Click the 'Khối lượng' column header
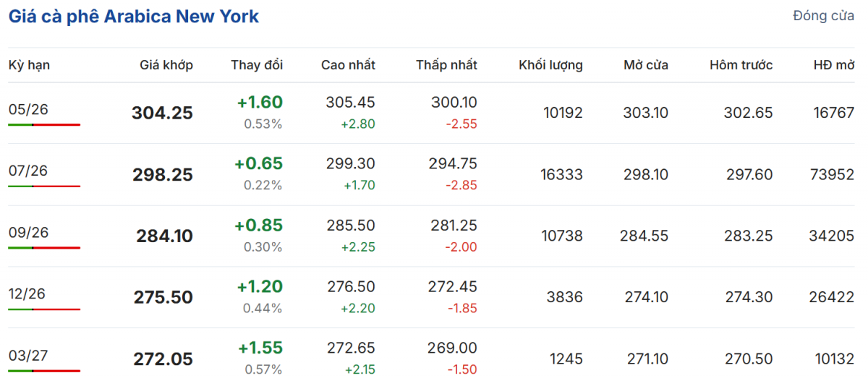 pos(550,65)
